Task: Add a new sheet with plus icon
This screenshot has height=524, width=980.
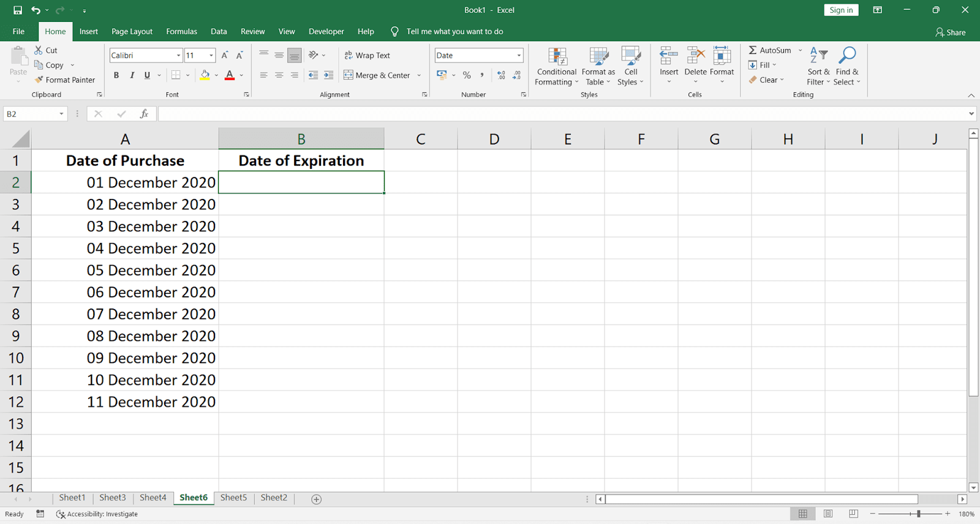Action: 316,499
